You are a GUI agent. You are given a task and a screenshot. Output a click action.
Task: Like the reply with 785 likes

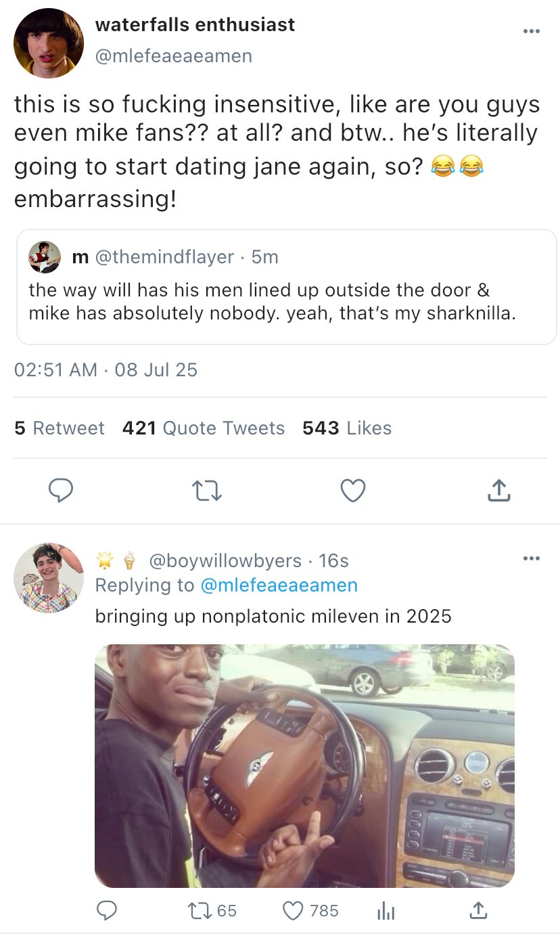(x=292, y=911)
